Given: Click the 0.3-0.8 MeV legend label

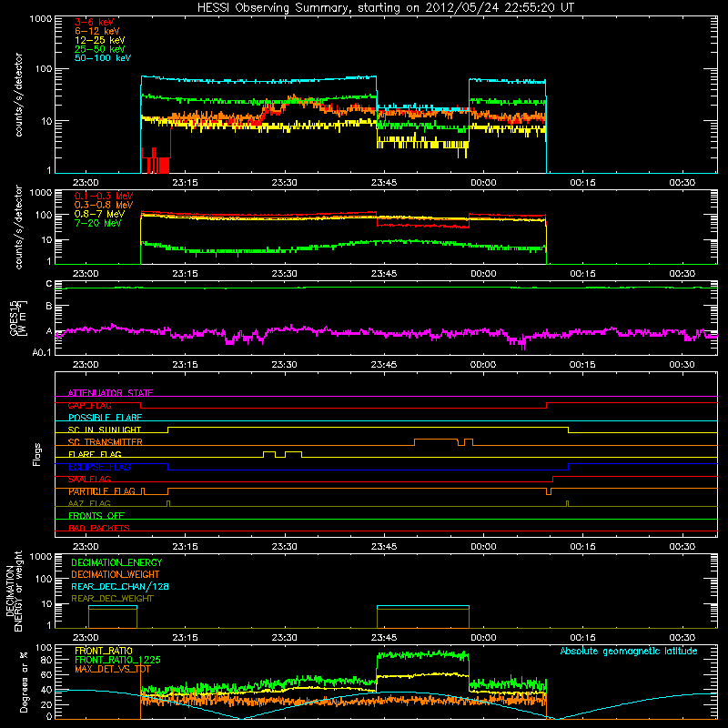Looking at the screenshot, I should [104, 205].
